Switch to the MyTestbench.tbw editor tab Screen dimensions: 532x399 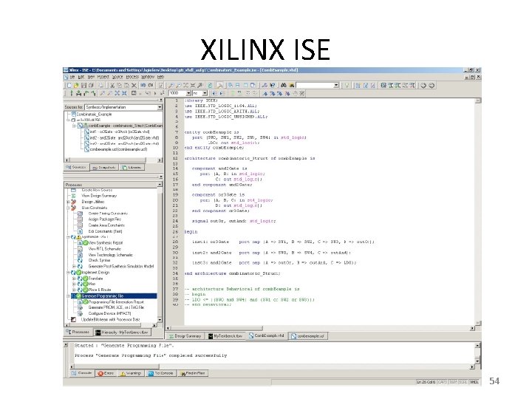click(x=225, y=336)
